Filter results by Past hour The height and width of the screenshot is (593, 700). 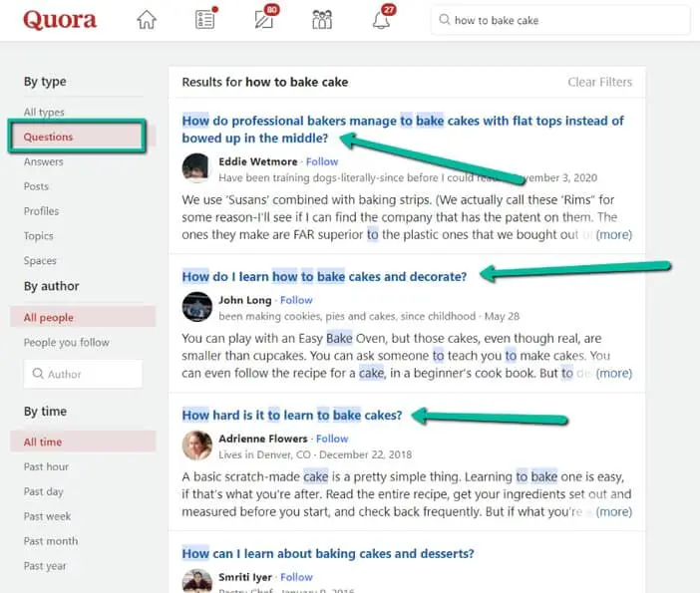(46, 466)
